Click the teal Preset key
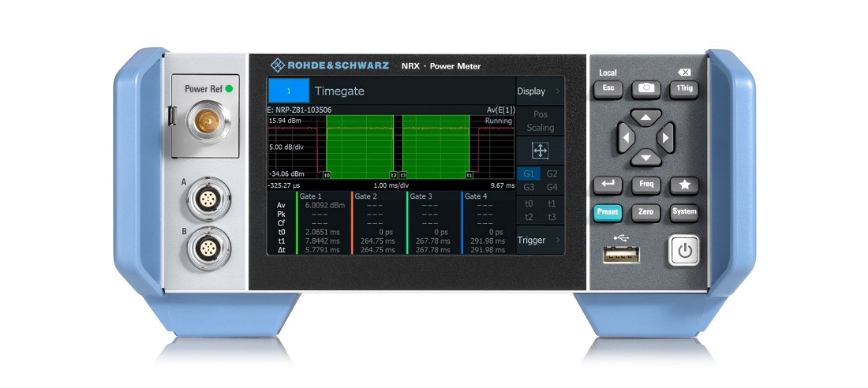868x388 pixels. click(x=608, y=213)
